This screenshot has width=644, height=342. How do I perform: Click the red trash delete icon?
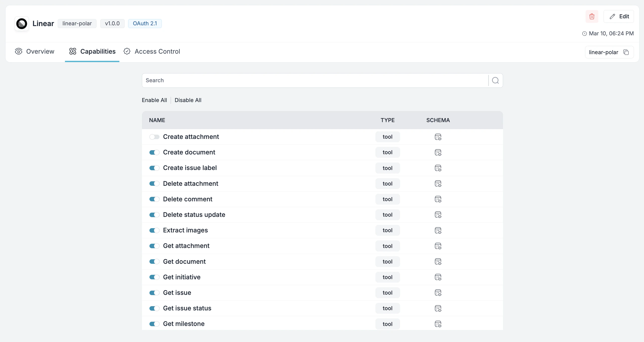[592, 16]
